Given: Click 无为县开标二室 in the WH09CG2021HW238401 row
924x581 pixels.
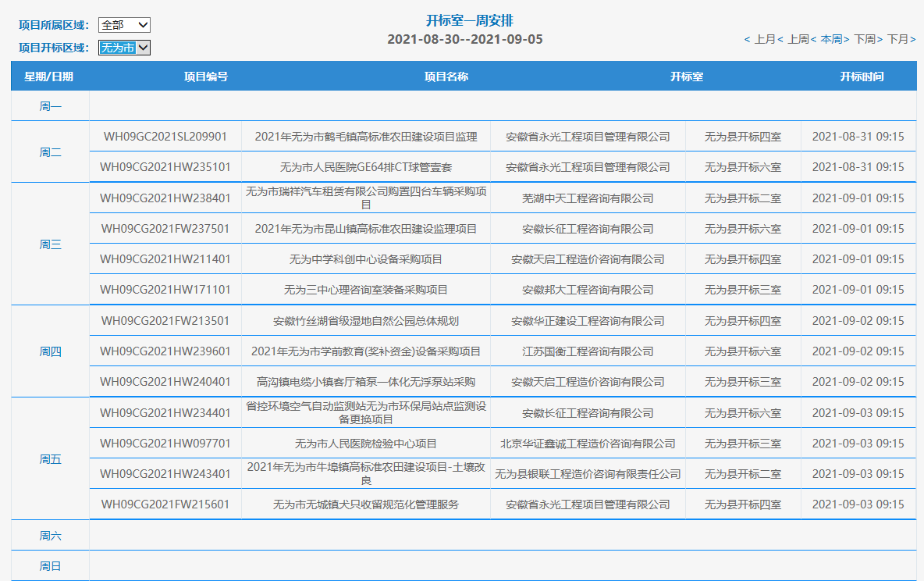Looking at the screenshot, I should [x=743, y=198].
